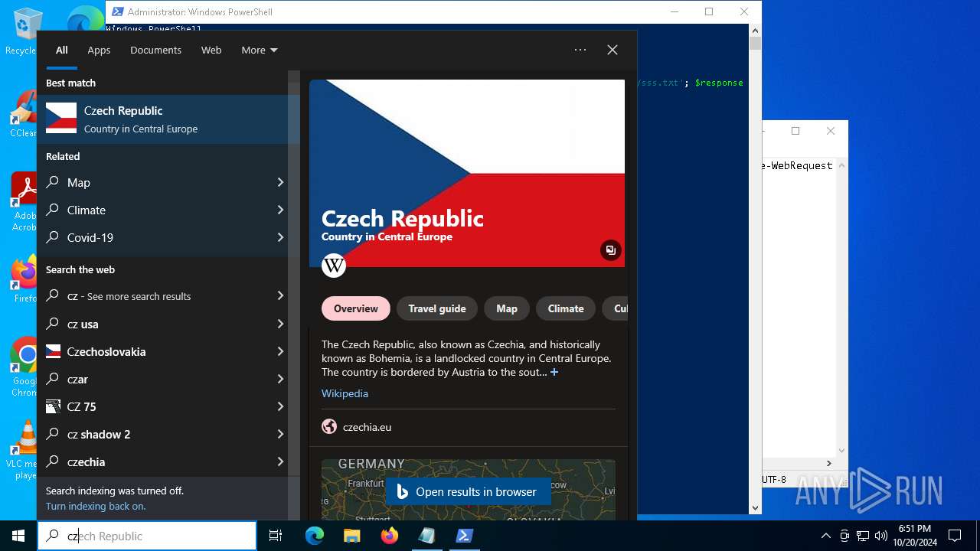Screen dimensions: 980x551
Task: Select the Overview pill tab
Action: click(356, 308)
